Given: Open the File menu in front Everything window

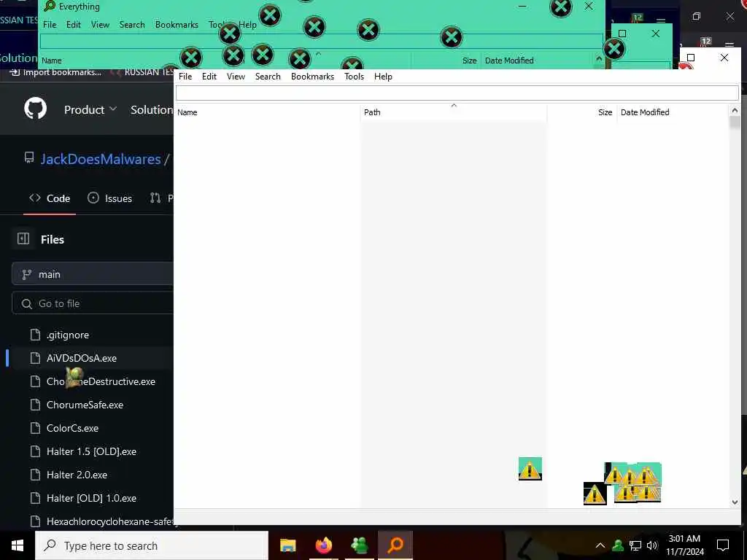Looking at the screenshot, I should [185, 76].
